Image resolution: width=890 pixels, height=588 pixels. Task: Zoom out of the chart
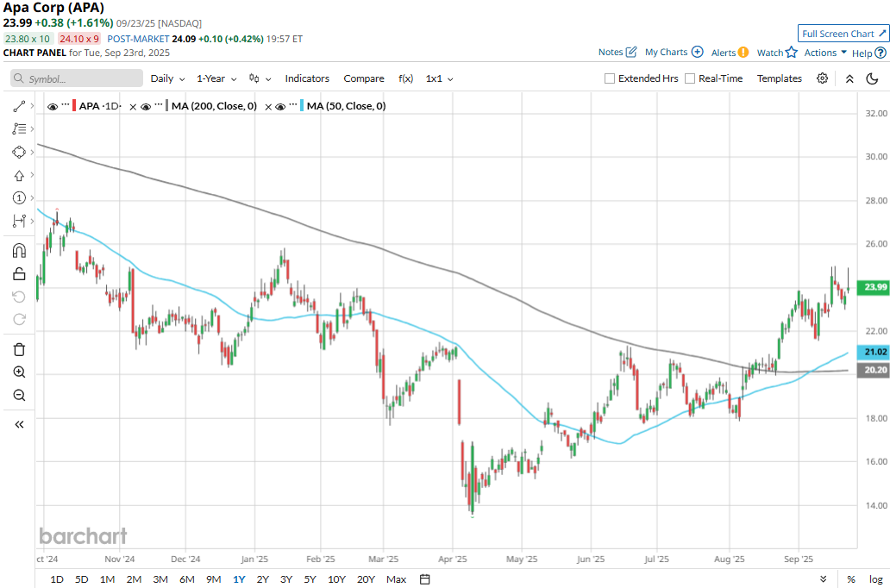19,396
